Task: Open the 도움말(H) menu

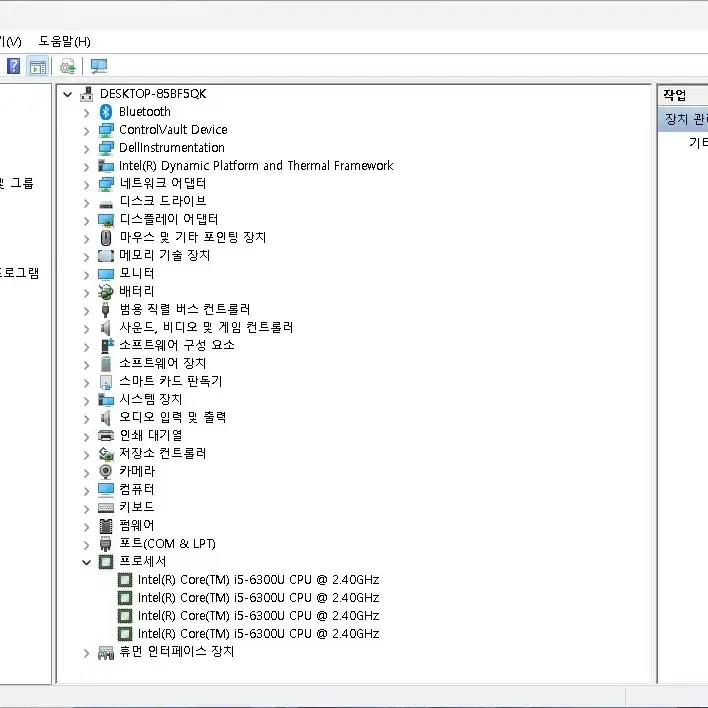Action: tap(65, 42)
